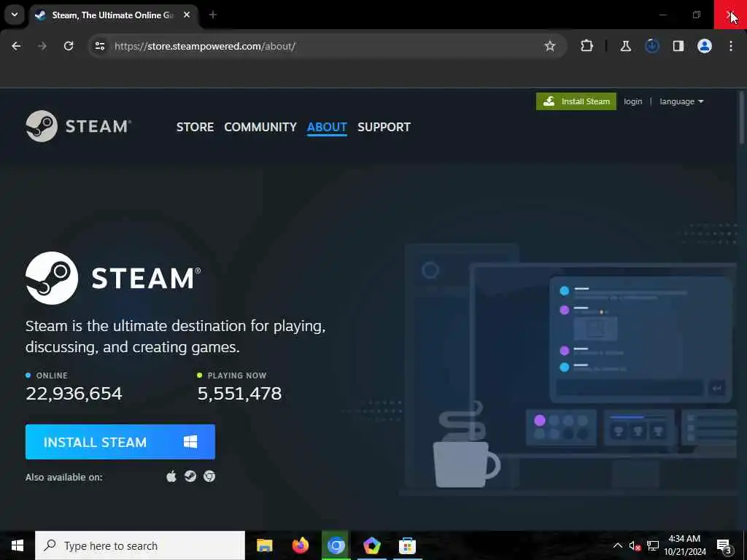Open the Chrome profile avatar
The width and height of the screenshot is (747, 560).
(704, 46)
